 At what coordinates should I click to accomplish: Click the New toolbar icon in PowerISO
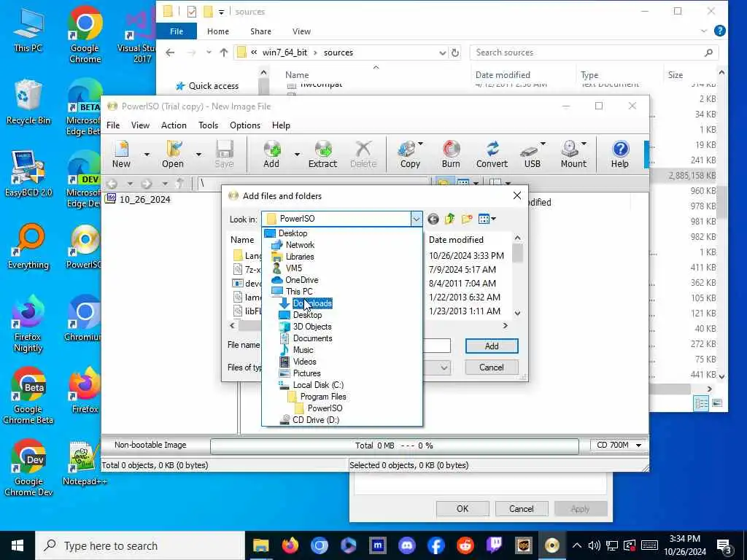click(122, 154)
